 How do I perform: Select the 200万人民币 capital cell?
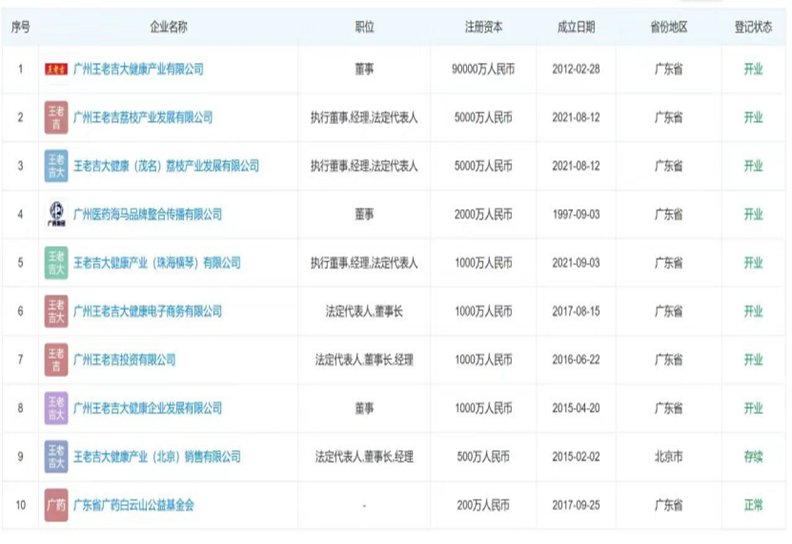tap(483, 505)
